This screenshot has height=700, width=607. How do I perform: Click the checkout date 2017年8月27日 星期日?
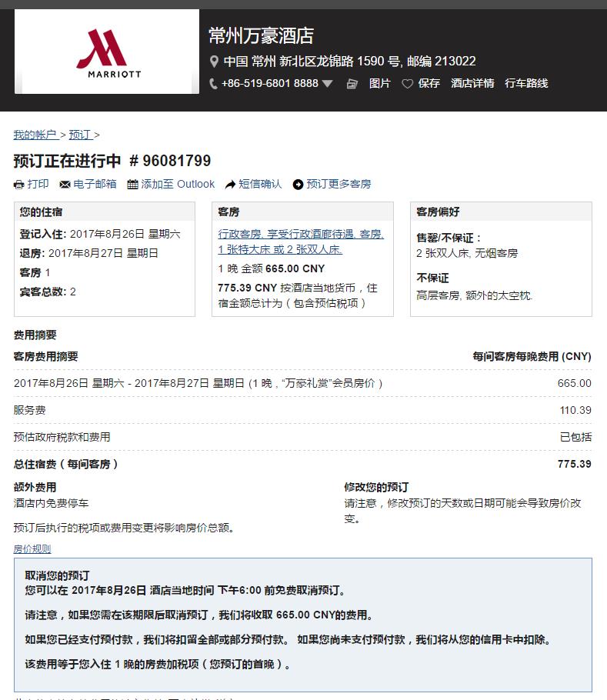[x=104, y=253]
